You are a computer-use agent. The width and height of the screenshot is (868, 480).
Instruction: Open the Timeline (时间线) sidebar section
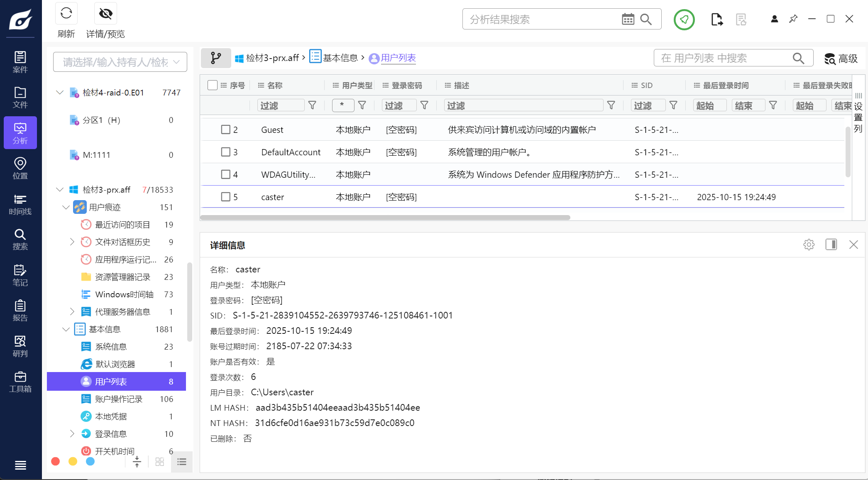(x=20, y=204)
